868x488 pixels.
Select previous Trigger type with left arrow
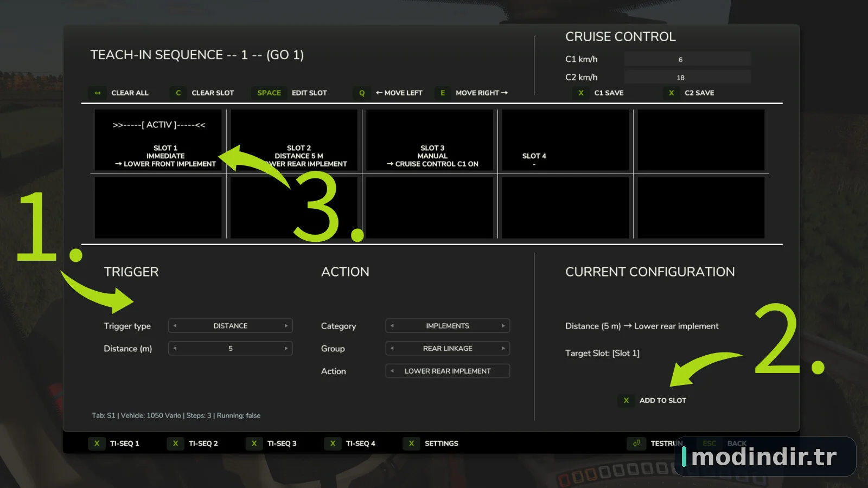point(175,326)
